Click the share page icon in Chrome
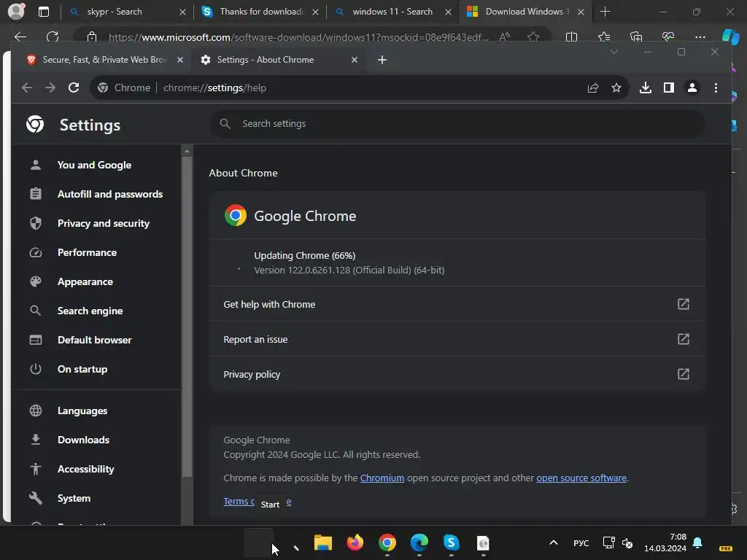 [592, 87]
